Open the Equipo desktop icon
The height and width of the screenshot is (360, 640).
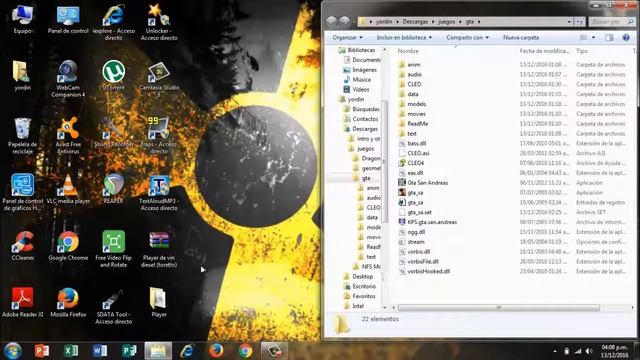(x=22, y=19)
